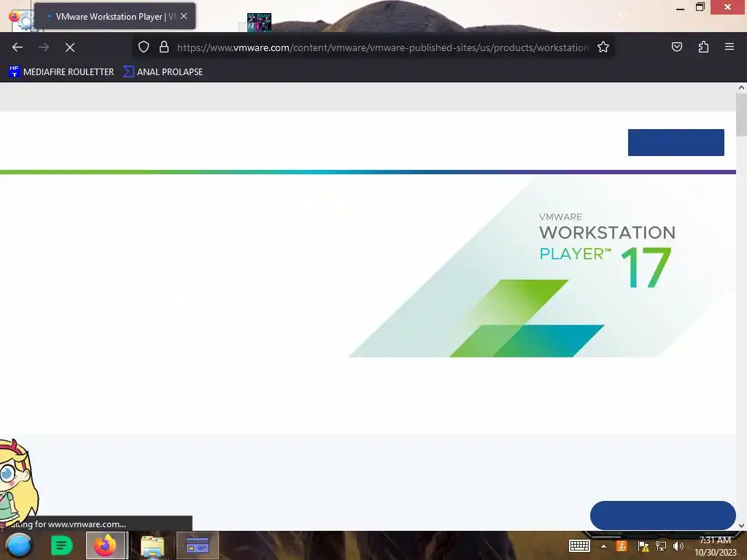Open the green notes app on taskbar
The height and width of the screenshot is (560, 747).
coord(61,545)
